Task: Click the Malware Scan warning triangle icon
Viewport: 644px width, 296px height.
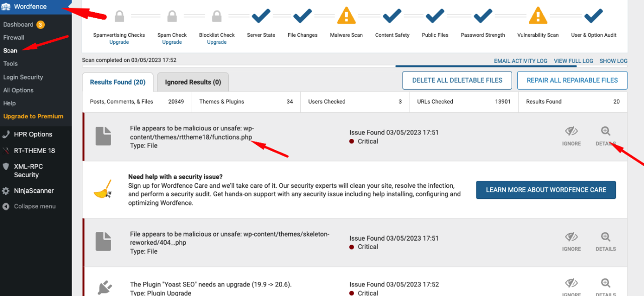Action: [346, 16]
